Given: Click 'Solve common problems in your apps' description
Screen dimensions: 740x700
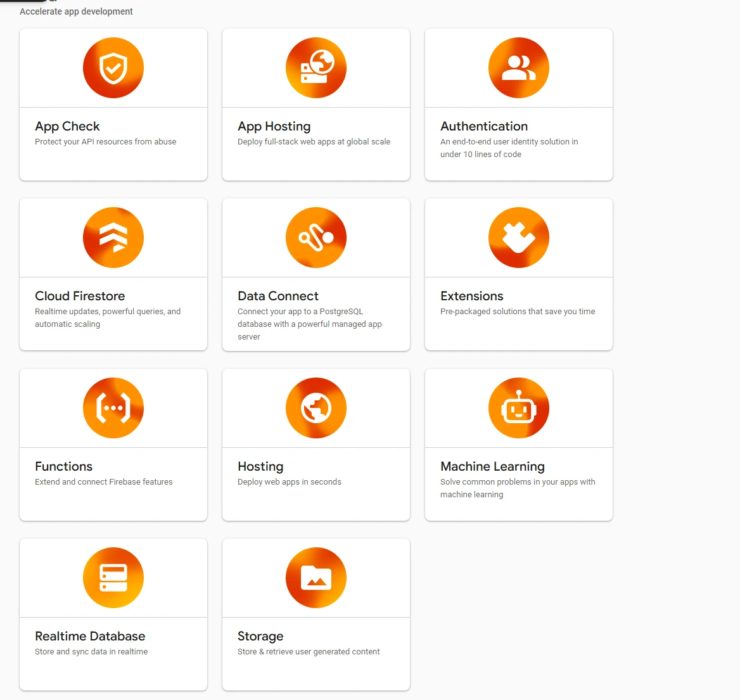Looking at the screenshot, I should coord(518,488).
